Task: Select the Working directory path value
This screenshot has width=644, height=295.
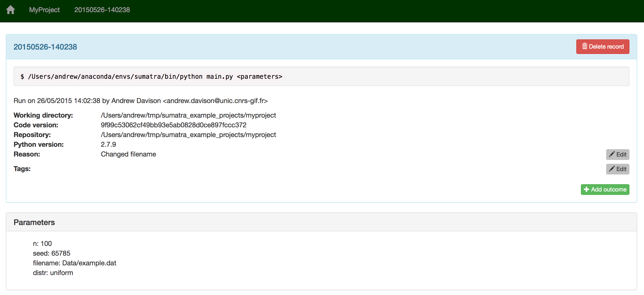Action: coord(188,115)
